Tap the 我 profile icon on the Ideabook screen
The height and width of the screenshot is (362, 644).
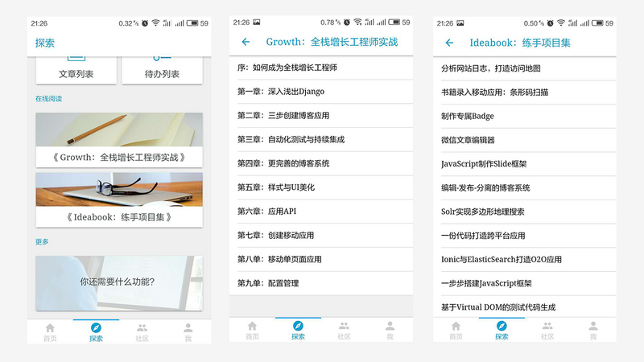click(593, 326)
